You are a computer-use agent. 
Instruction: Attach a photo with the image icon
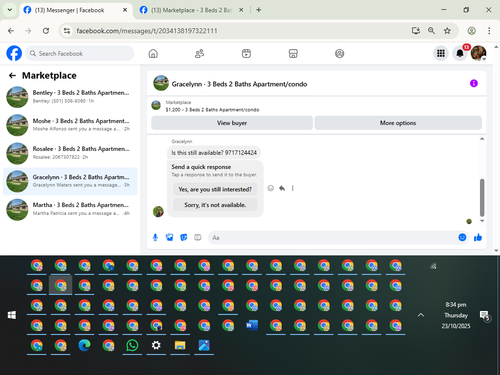tap(169, 237)
